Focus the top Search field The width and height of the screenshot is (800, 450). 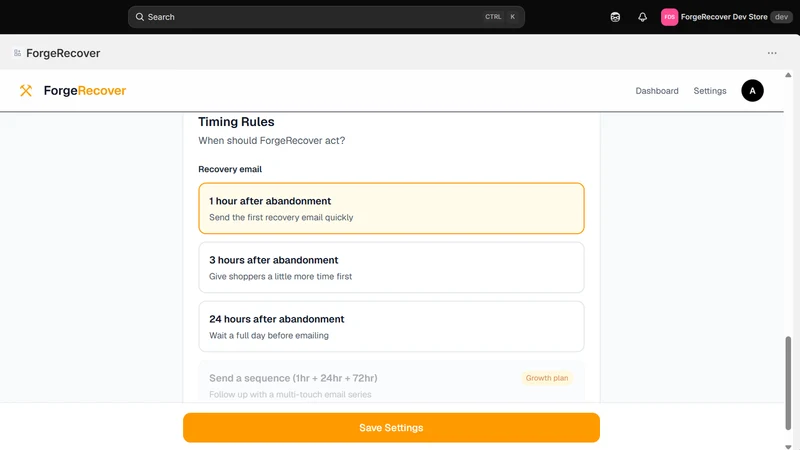point(327,17)
